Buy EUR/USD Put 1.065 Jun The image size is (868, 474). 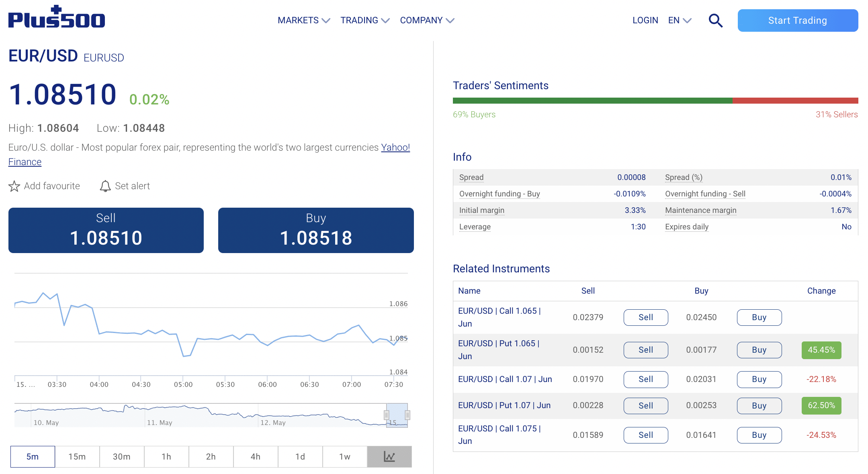pyautogui.click(x=759, y=350)
